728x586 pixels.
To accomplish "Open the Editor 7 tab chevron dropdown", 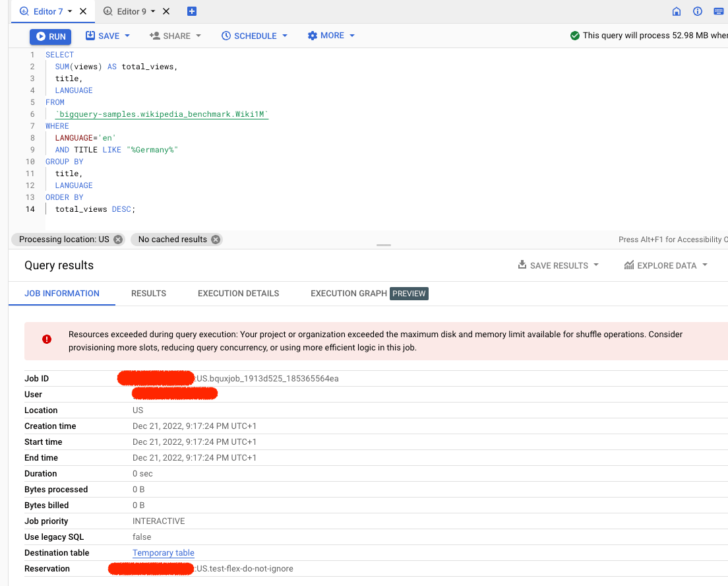I will (x=69, y=11).
